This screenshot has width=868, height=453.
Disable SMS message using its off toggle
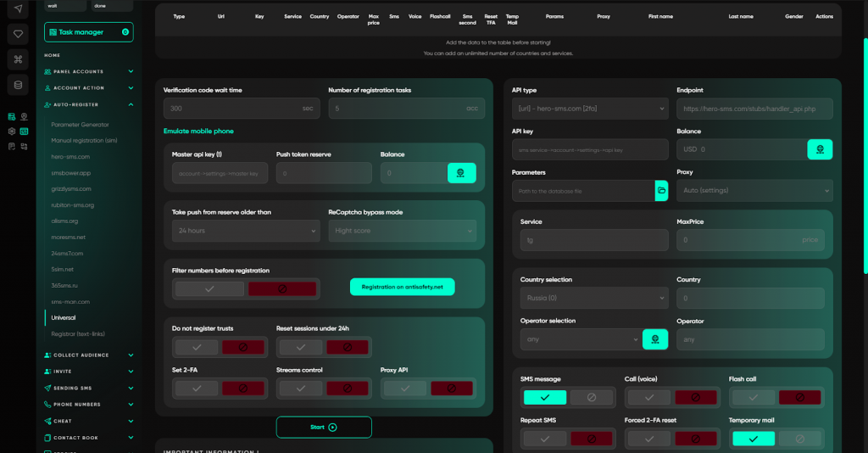[x=591, y=397]
